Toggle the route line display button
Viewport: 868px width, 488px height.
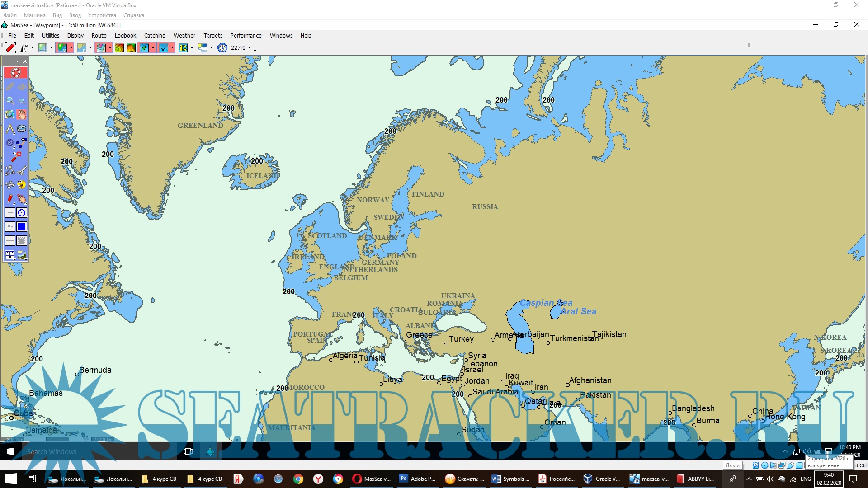coord(163,48)
